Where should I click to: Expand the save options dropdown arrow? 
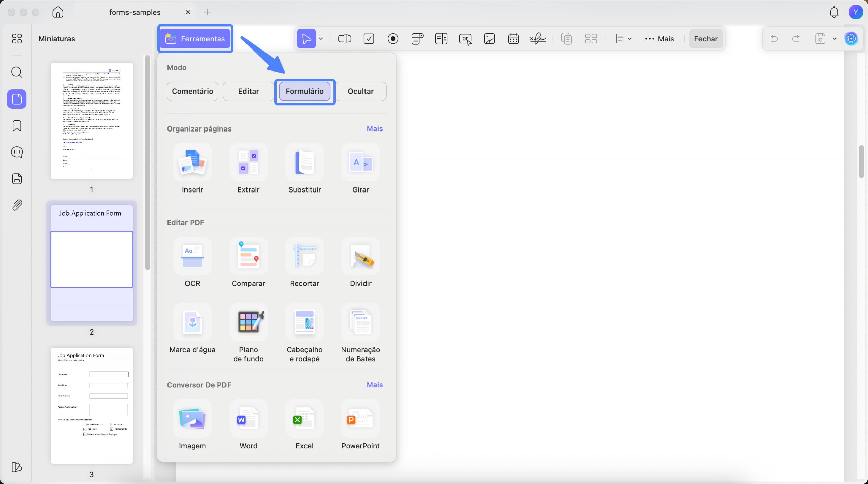pos(835,38)
